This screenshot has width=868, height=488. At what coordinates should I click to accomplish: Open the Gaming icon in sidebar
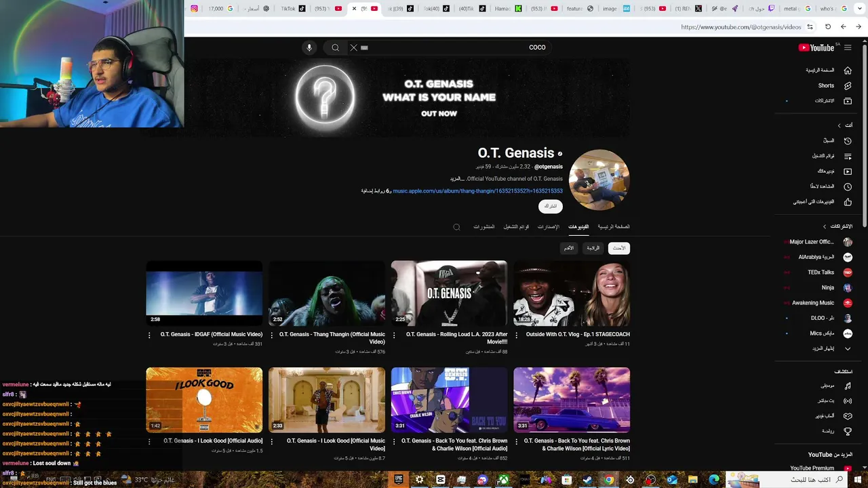click(x=848, y=416)
